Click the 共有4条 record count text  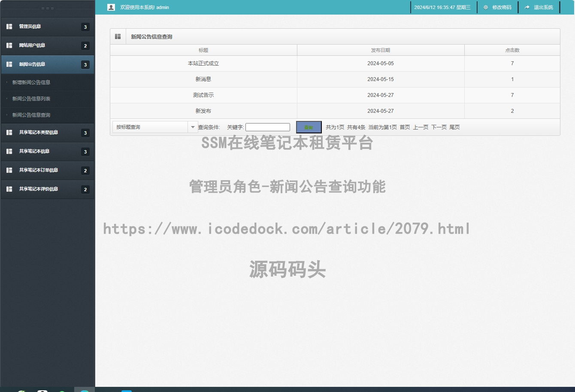356,127
